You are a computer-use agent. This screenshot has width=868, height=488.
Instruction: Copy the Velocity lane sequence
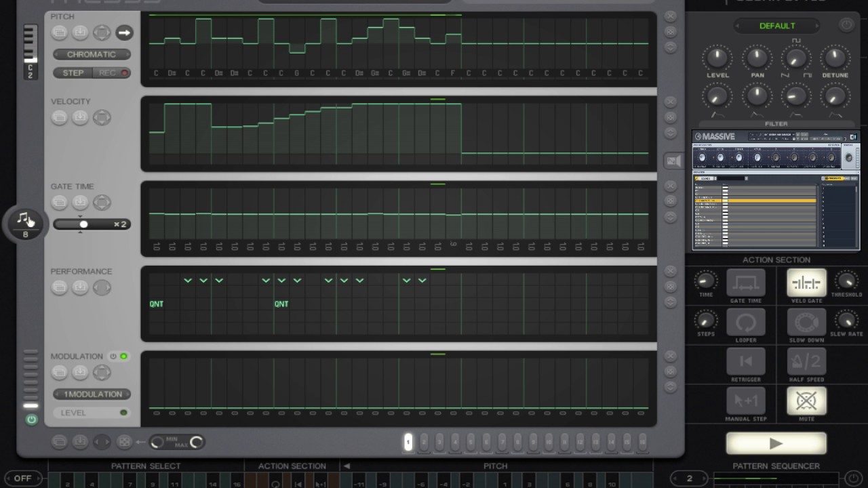coord(60,117)
